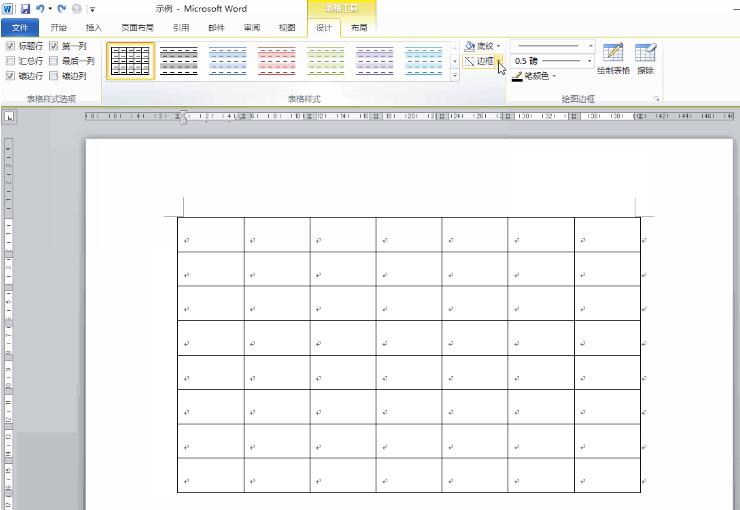Save the document with the floppy disk icon
740x510 pixels.
tap(25, 8)
